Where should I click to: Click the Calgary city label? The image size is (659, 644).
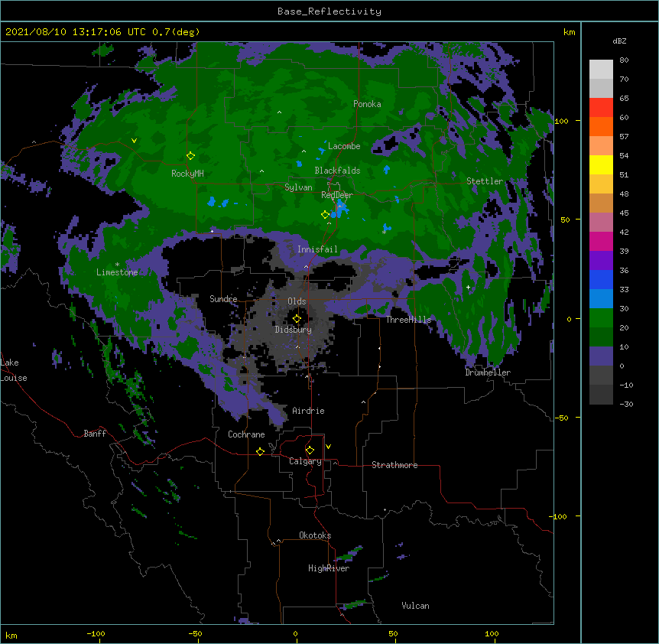click(305, 461)
